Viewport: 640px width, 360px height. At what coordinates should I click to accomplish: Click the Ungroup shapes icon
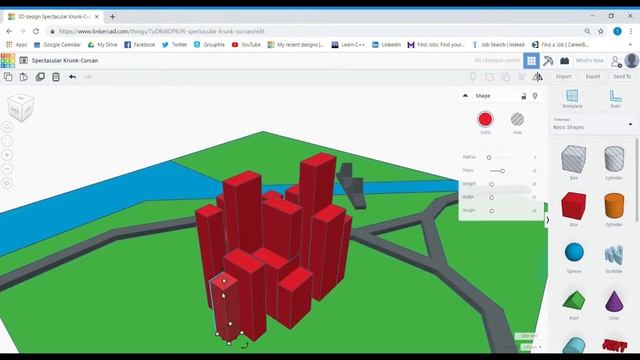coord(505,77)
